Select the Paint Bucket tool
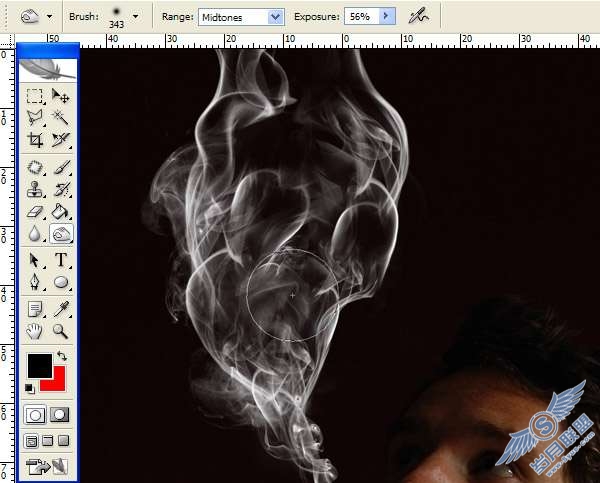Screen dimensions: 600x483 click(60, 212)
